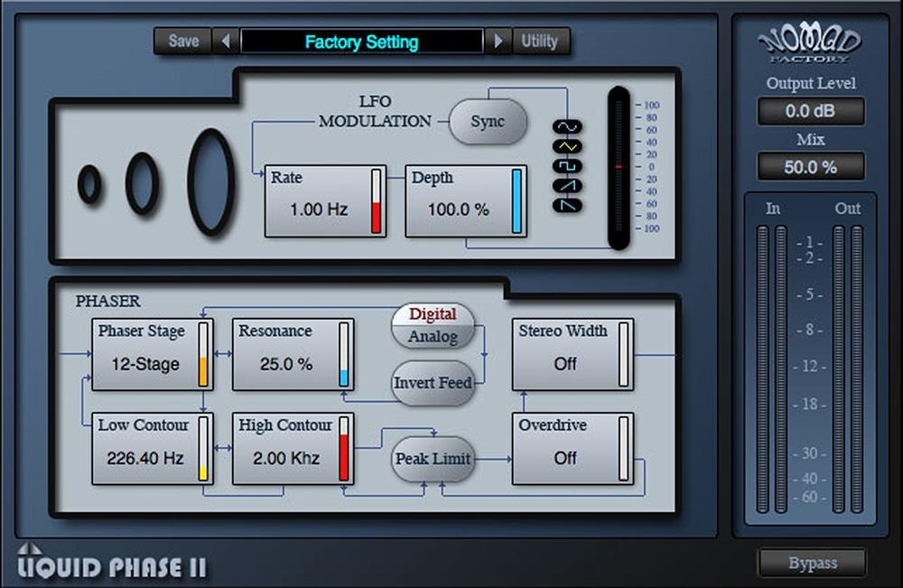Click the Nomad Factory logo
The image size is (903, 588).
pos(810,43)
